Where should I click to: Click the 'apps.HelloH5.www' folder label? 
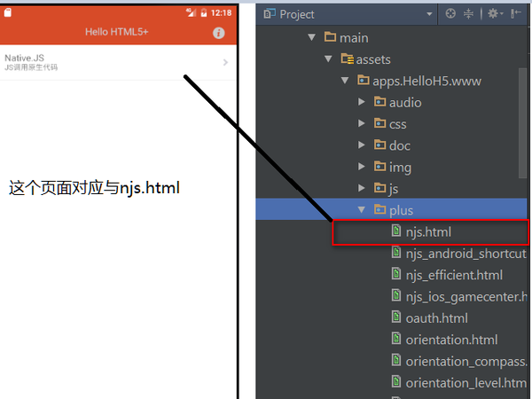click(426, 82)
